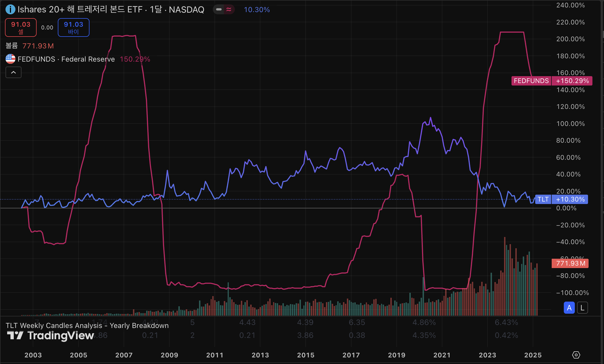Image resolution: width=604 pixels, height=364 pixels.
Task: Click the red 771.93 M volume scale label
Action: (x=570, y=263)
